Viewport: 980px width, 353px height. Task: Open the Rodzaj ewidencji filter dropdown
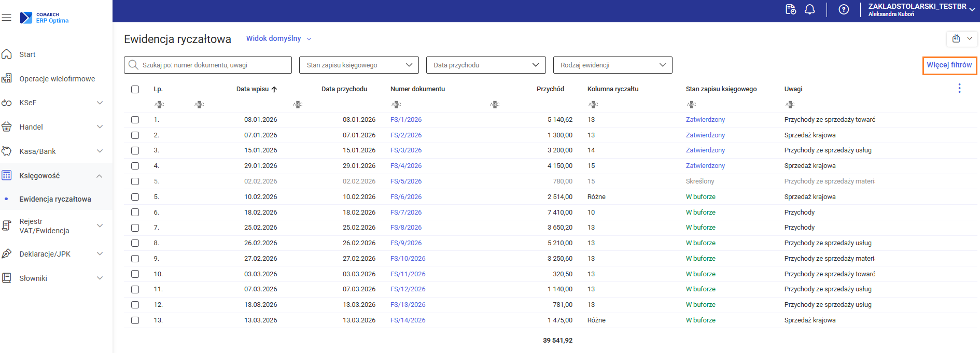click(612, 65)
